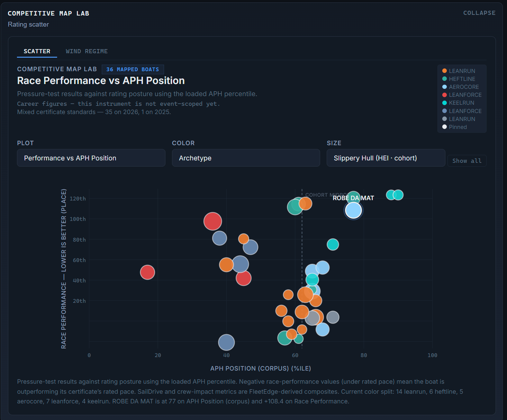The height and width of the screenshot is (420, 507).
Task: Collapse the Competitive Map Lab panel
Action: 479,13
